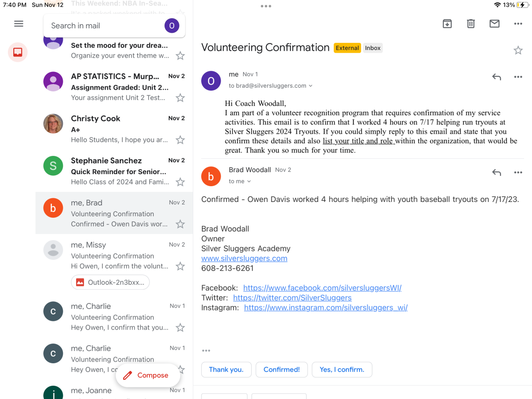The width and height of the screenshot is (532, 399).
Task: Click the Compose button
Action: point(148,375)
